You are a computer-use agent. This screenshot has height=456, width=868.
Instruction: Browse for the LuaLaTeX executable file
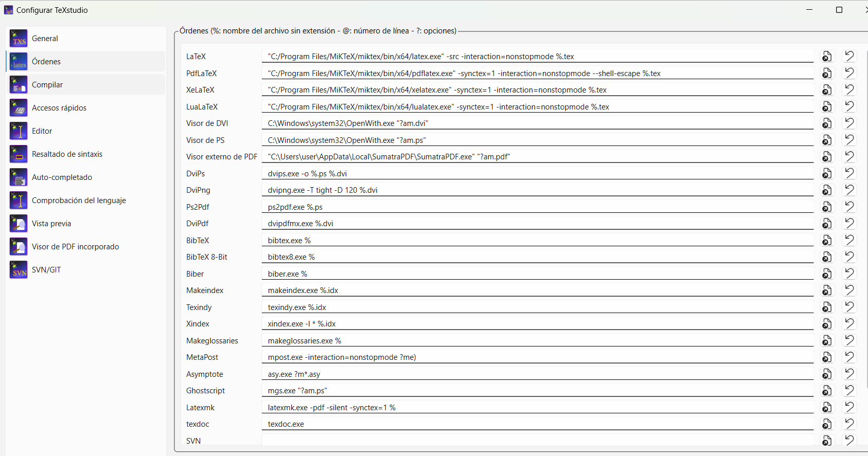[x=827, y=106]
